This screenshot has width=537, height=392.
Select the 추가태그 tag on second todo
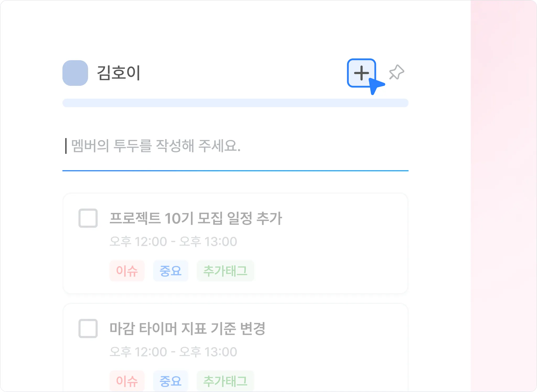[225, 381]
